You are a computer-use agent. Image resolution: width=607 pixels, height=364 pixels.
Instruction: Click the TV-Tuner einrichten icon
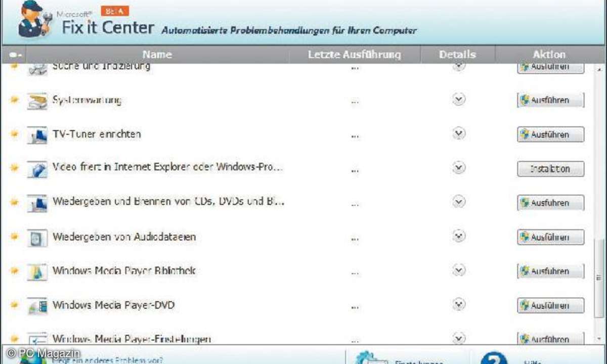37,135
